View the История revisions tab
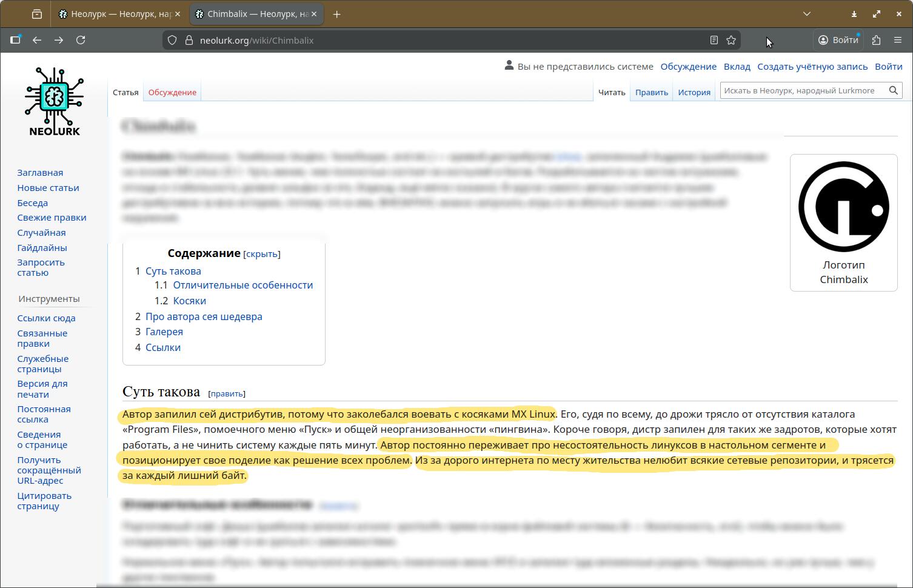 click(x=694, y=92)
